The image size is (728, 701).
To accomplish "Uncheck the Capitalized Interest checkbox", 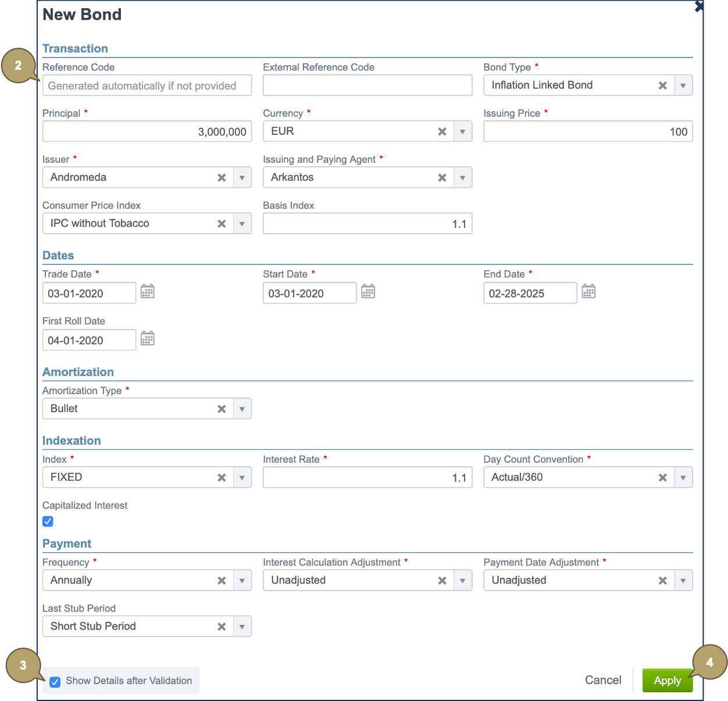I will pyautogui.click(x=48, y=521).
